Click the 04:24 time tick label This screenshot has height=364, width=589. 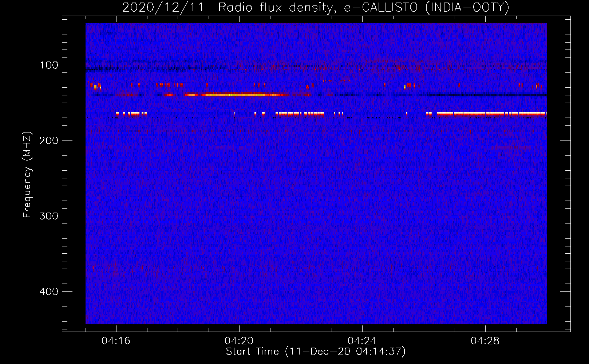tap(362, 341)
